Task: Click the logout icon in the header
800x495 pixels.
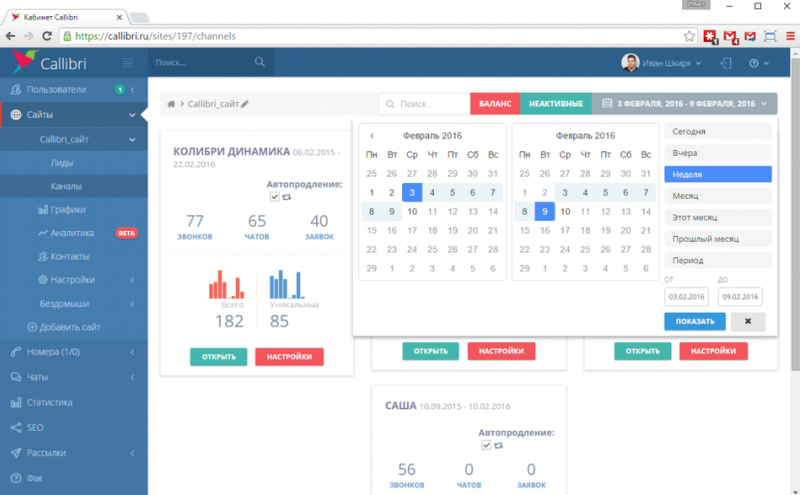Action: tap(724, 63)
